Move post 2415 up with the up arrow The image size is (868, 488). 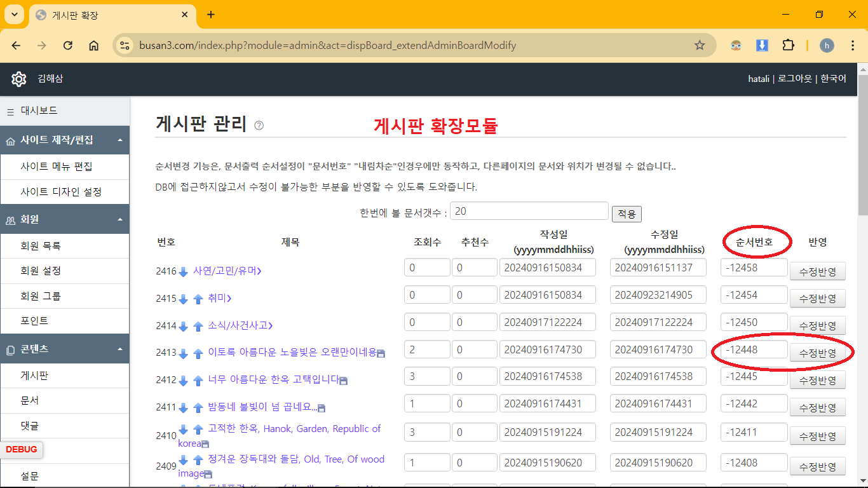click(198, 299)
